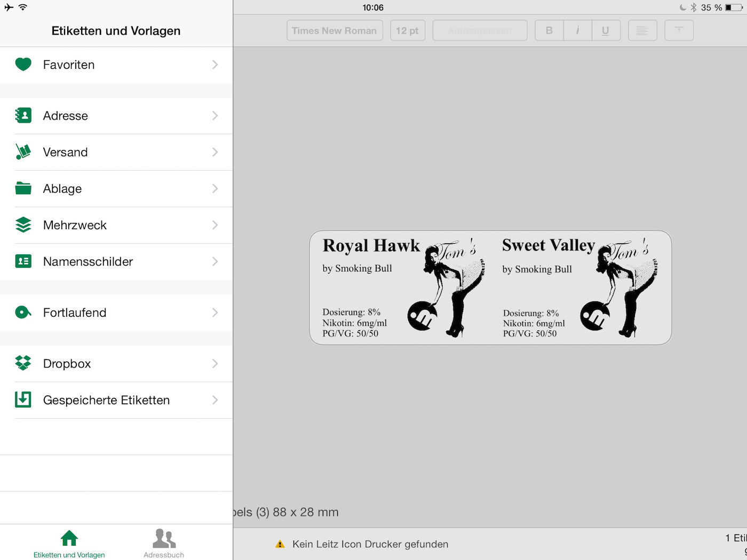Open the 12 pt font size selector
The image size is (747, 560).
point(408,30)
